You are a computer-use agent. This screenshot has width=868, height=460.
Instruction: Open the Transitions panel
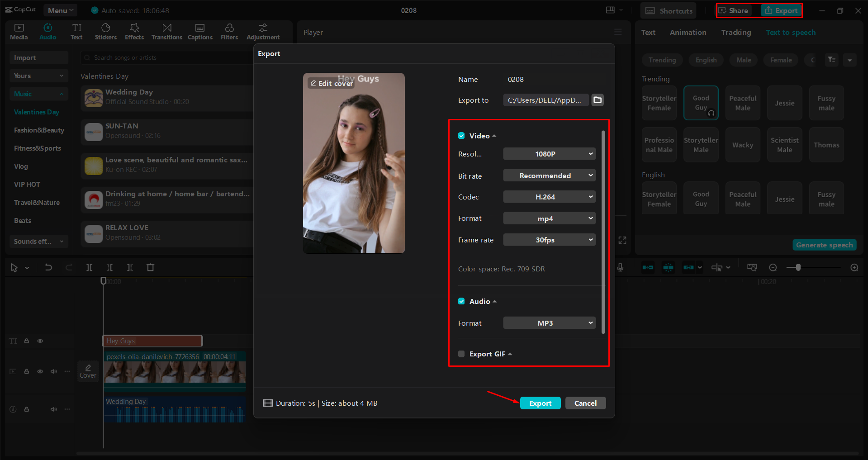click(166, 31)
